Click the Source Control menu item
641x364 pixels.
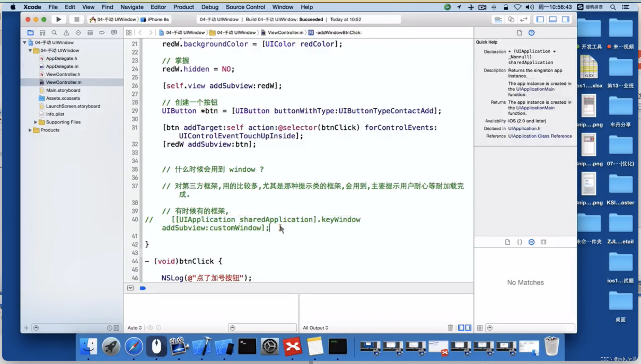[x=245, y=7]
